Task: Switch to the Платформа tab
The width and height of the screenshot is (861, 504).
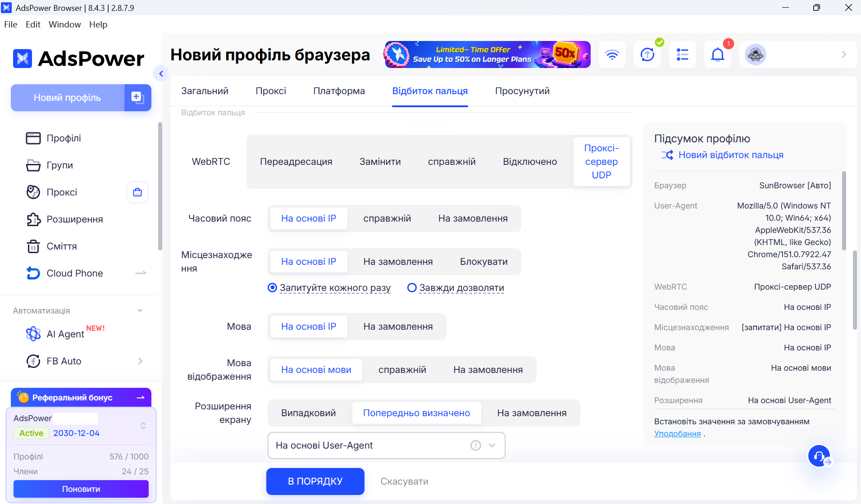Action: [339, 91]
